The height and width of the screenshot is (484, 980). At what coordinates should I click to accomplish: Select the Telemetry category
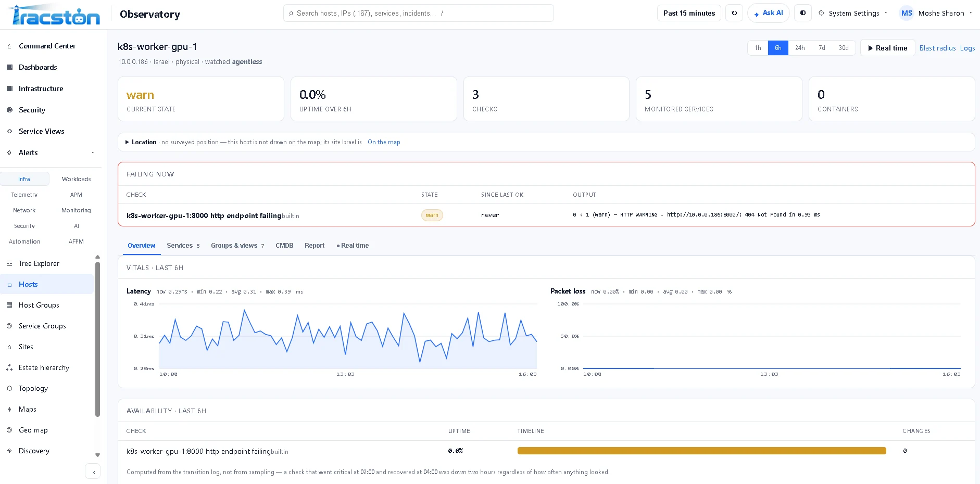pyautogui.click(x=24, y=195)
